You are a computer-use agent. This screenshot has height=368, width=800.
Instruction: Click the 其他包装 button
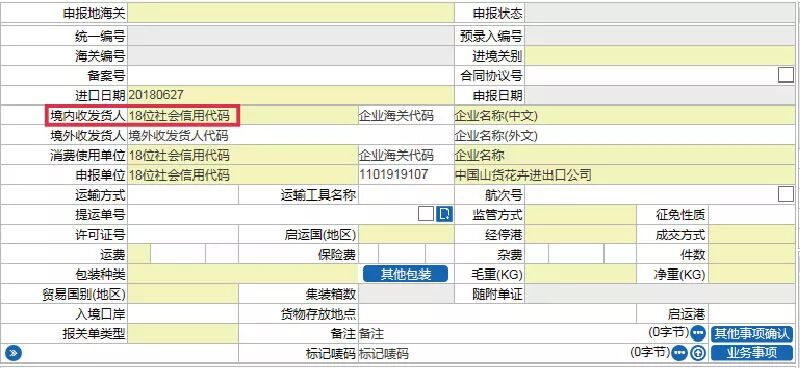pos(406,274)
